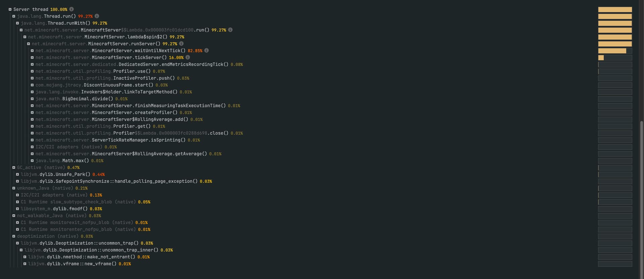Select the Profiler.use() 0.07% row
Screen dimensions: 644x279
click(x=131, y=71)
